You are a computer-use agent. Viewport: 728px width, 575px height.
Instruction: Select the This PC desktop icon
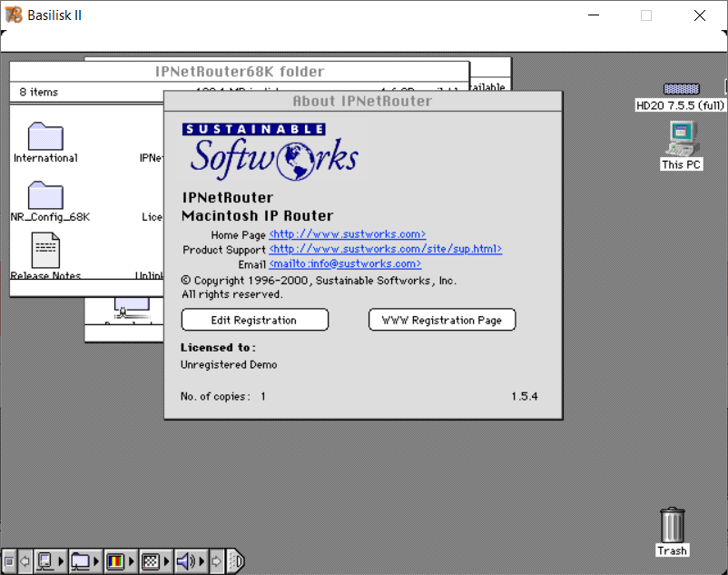[x=681, y=138]
